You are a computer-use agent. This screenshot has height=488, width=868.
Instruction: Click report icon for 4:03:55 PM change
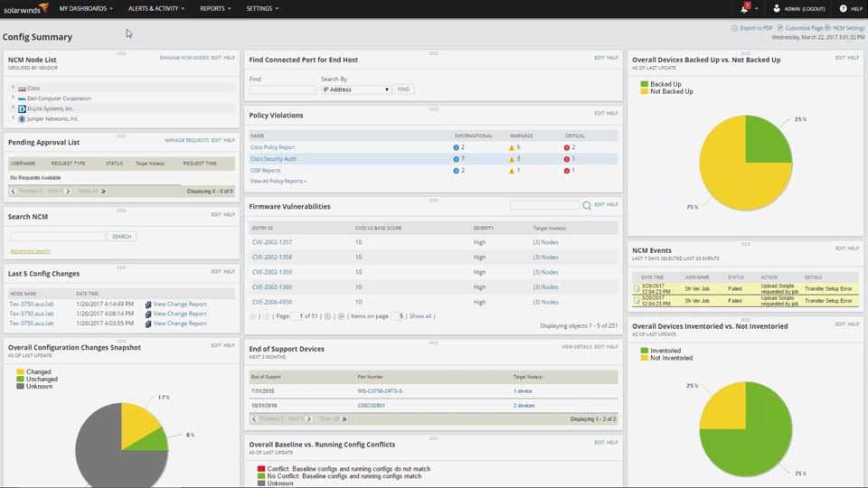coord(147,324)
